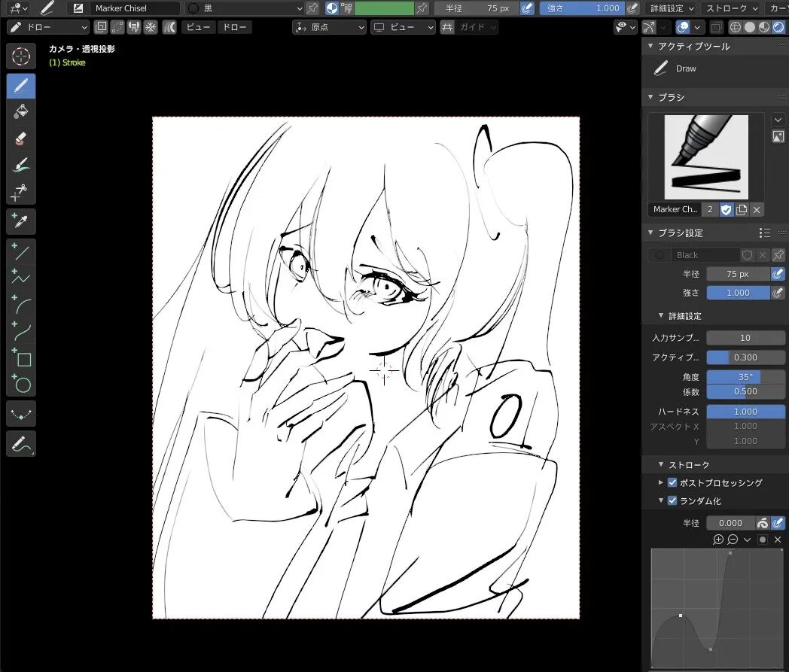
Task: Toggle strength pressure in top header
Action: click(x=632, y=8)
